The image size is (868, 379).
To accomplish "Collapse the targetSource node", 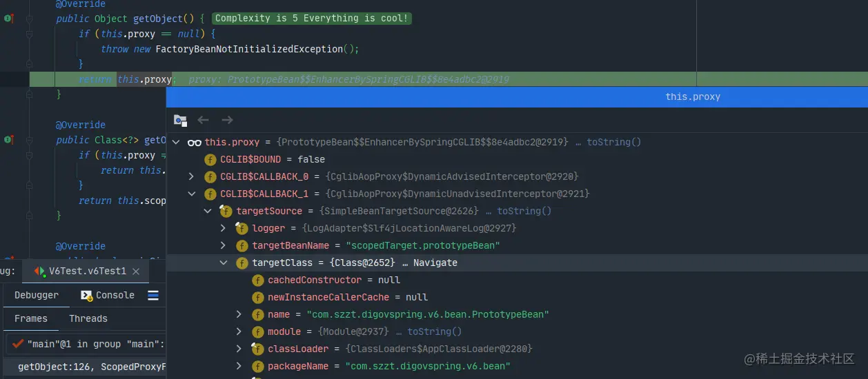I will [x=208, y=211].
